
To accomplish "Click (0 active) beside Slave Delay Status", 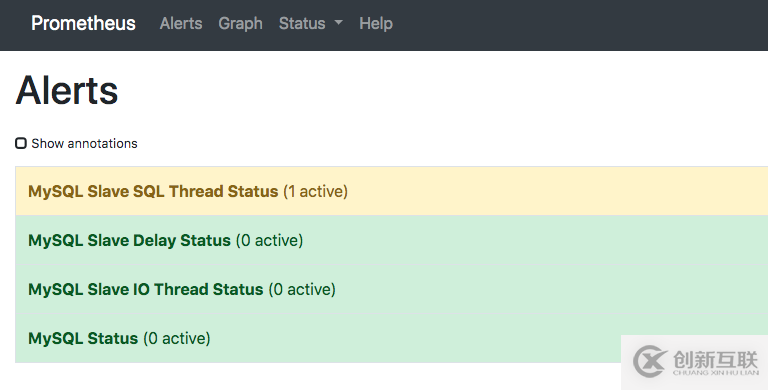I will [x=269, y=240].
